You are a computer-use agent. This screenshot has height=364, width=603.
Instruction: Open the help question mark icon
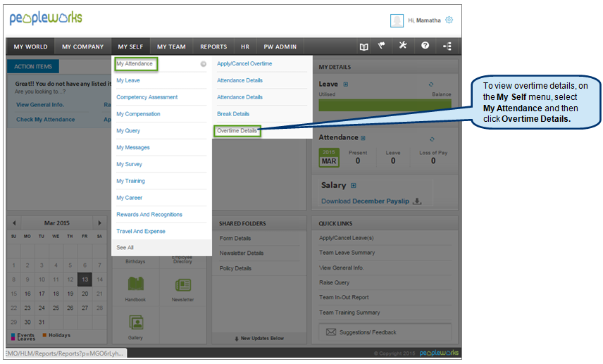click(x=425, y=45)
